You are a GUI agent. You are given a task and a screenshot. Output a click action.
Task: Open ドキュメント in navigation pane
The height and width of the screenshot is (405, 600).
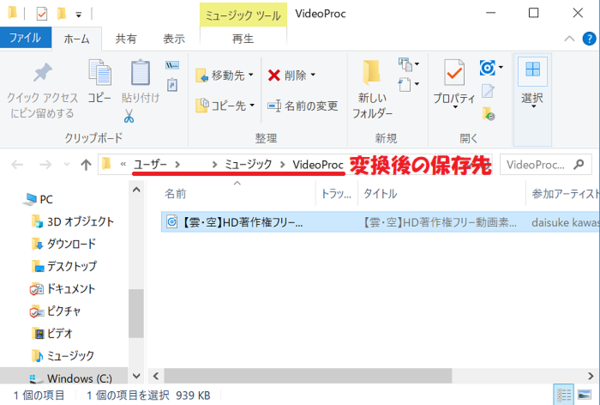tap(62, 289)
